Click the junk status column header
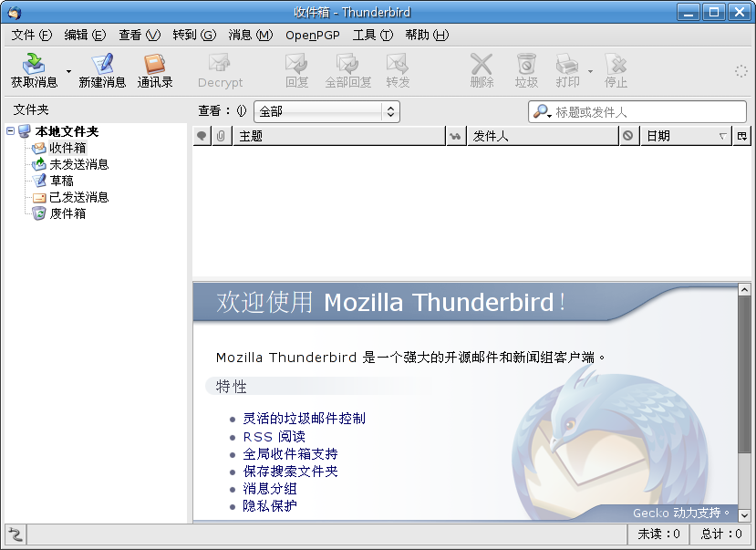 (x=628, y=136)
